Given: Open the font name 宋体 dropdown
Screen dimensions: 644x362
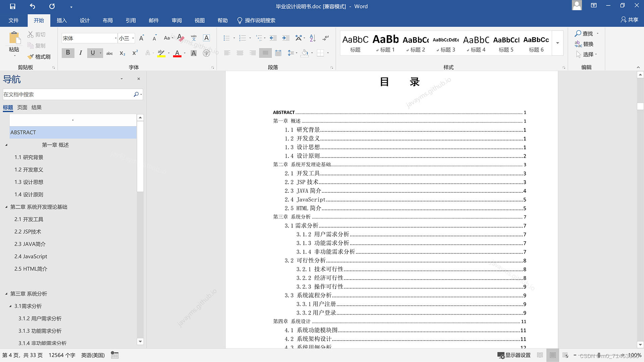Looking at the screenshot, I should 116,38.
